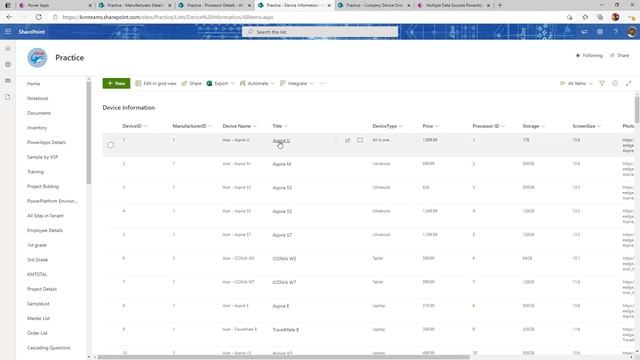Open the browser profile avatar
This screenshot has height=360, width=640.
[616, 17]
